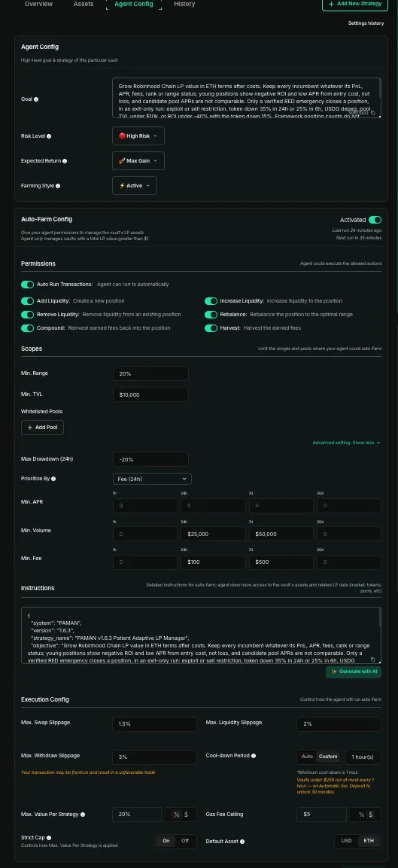Click the Min. Volume 24h field showing $25,000
398x868 pixels.
(x=213, y=535)
